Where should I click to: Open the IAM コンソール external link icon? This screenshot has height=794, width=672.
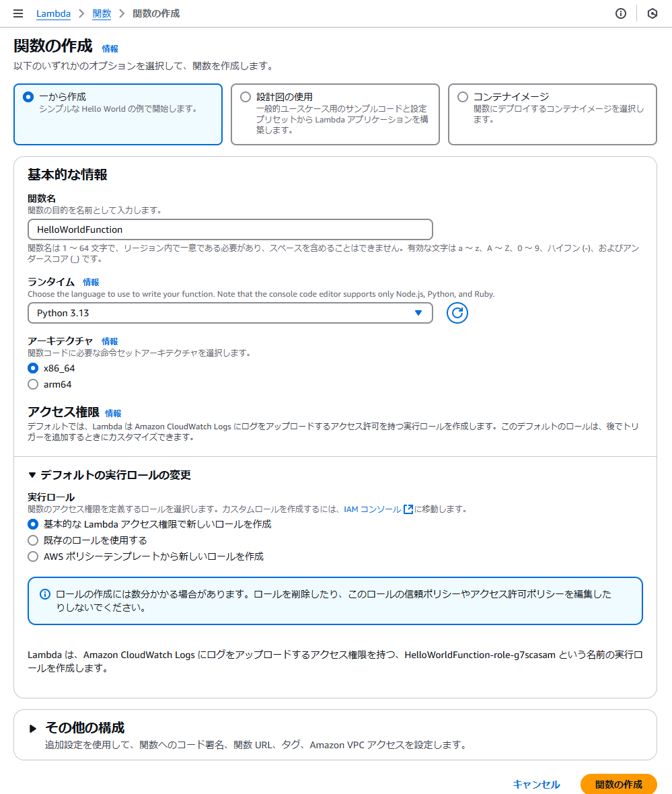pos(408,509)
